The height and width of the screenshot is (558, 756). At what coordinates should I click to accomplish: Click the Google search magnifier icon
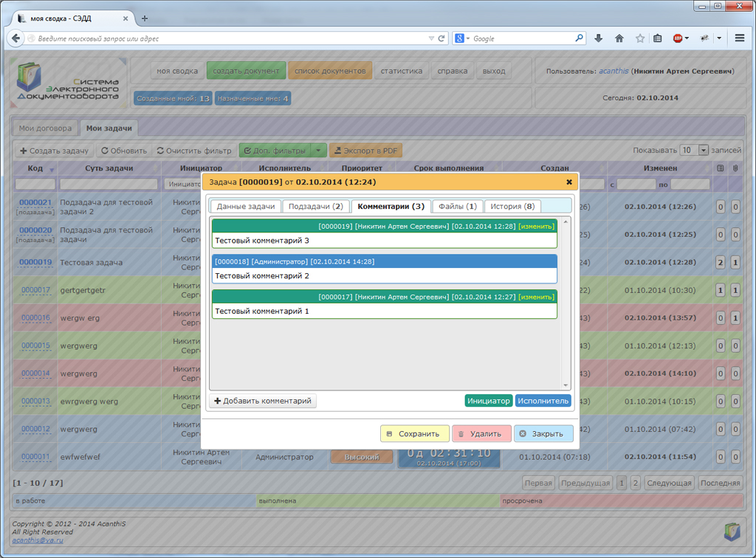[579, 38]
